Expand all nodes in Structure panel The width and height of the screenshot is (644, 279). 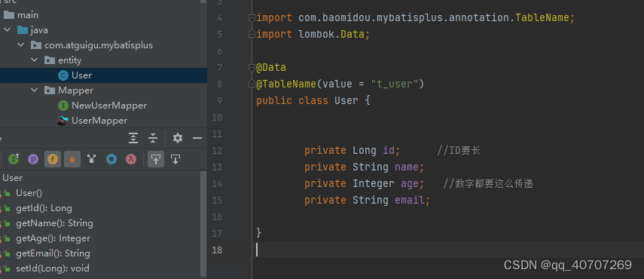133,138
